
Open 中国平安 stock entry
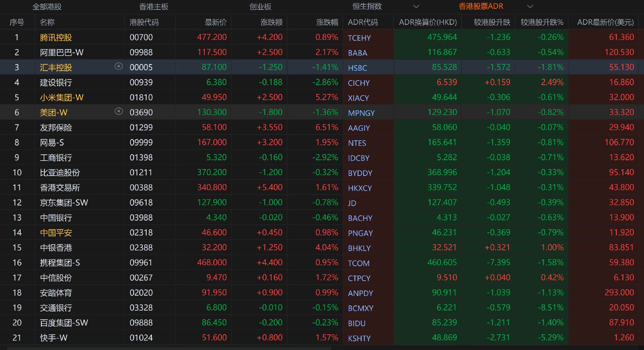click(x=56, y=233)
